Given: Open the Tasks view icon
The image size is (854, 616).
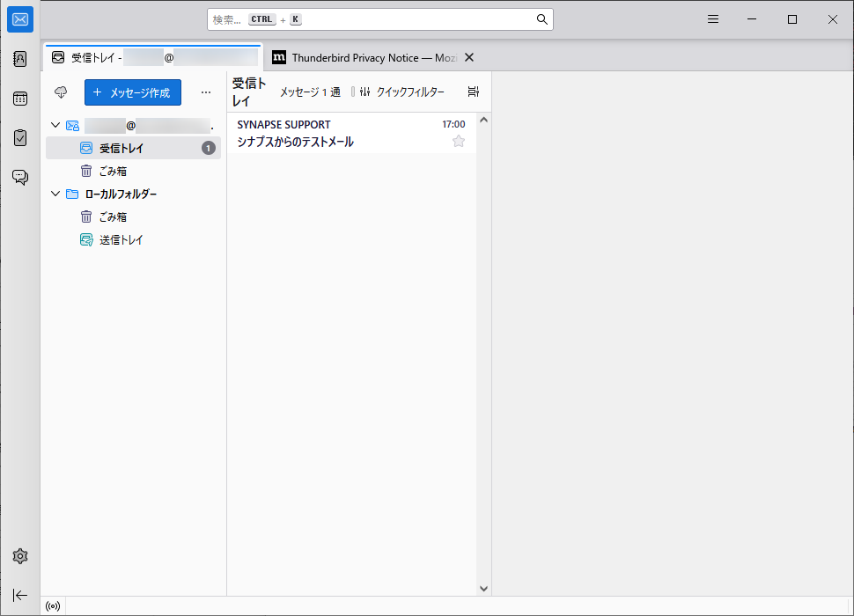Looking at the screenshot, I should (20, 138).
